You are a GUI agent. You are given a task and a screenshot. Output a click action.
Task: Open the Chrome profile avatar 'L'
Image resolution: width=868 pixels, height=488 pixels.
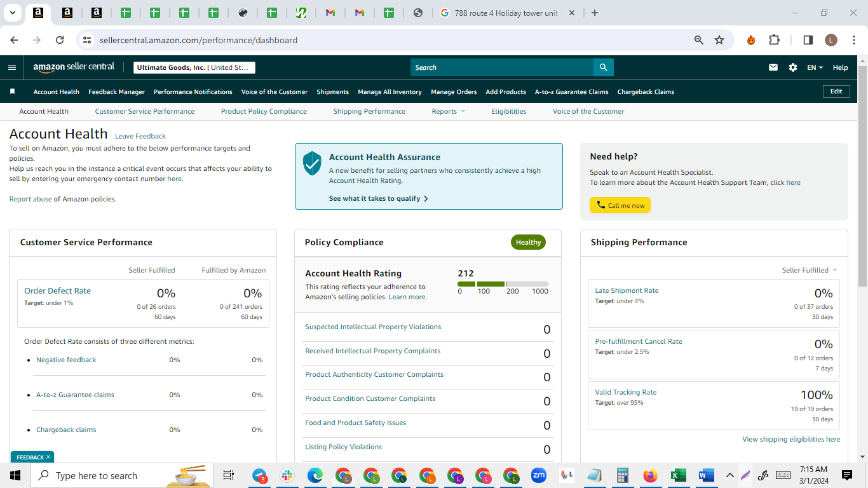click(x=831, y=40)
